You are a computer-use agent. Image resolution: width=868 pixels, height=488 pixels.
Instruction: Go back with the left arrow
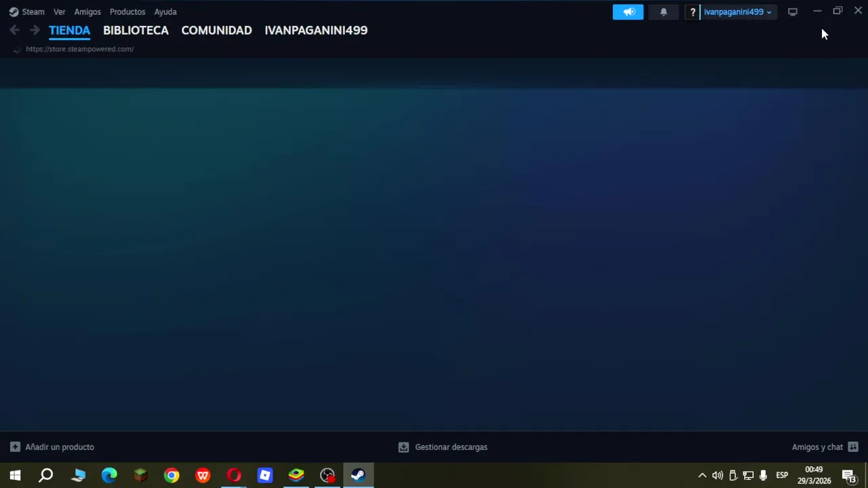coord(15,30)
